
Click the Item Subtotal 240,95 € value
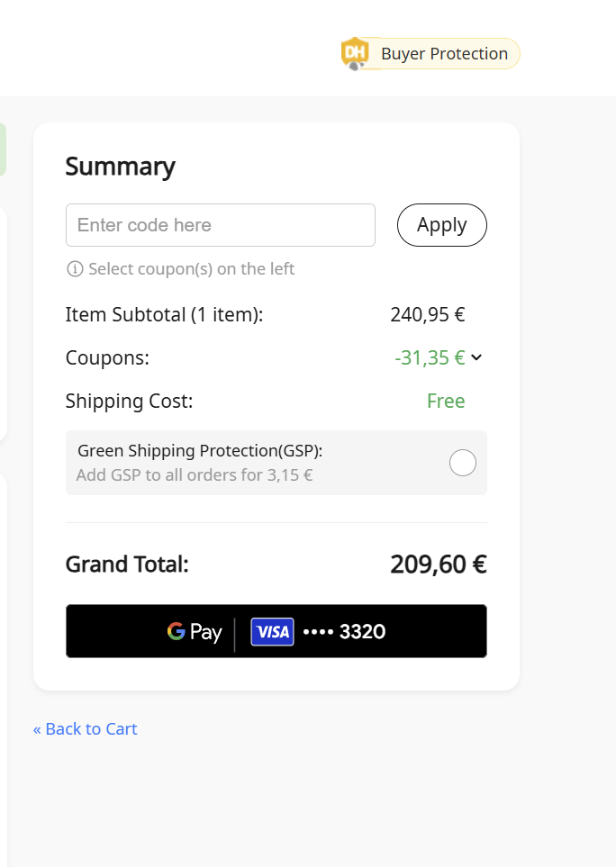coord(428,314)
